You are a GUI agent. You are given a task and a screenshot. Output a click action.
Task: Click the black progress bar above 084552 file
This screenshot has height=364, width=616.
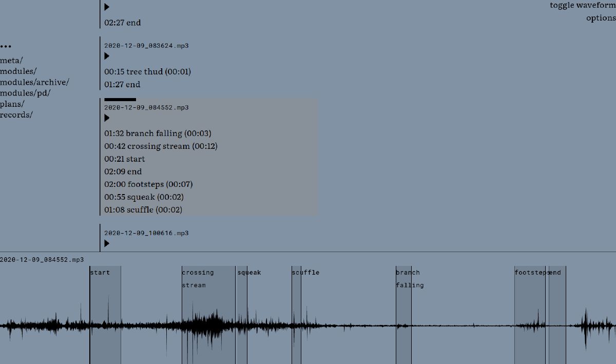(x=120, y=100)
